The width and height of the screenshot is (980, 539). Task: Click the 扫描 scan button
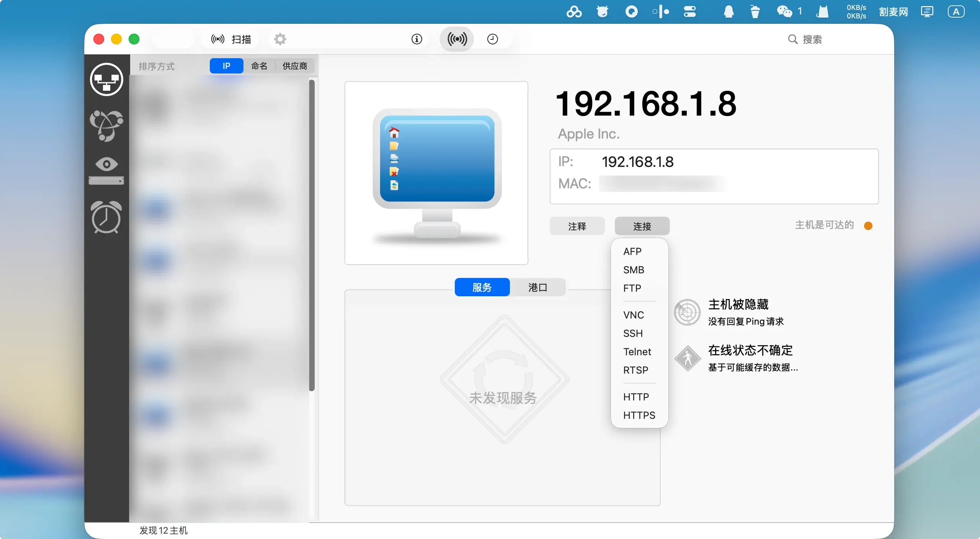(x=231, y=39)
